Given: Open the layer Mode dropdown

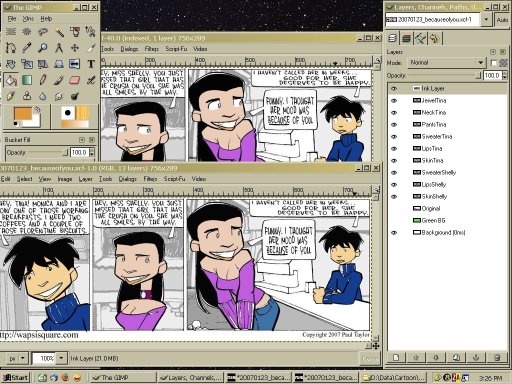Looking at the screenshot, I should tap(446, 63).
